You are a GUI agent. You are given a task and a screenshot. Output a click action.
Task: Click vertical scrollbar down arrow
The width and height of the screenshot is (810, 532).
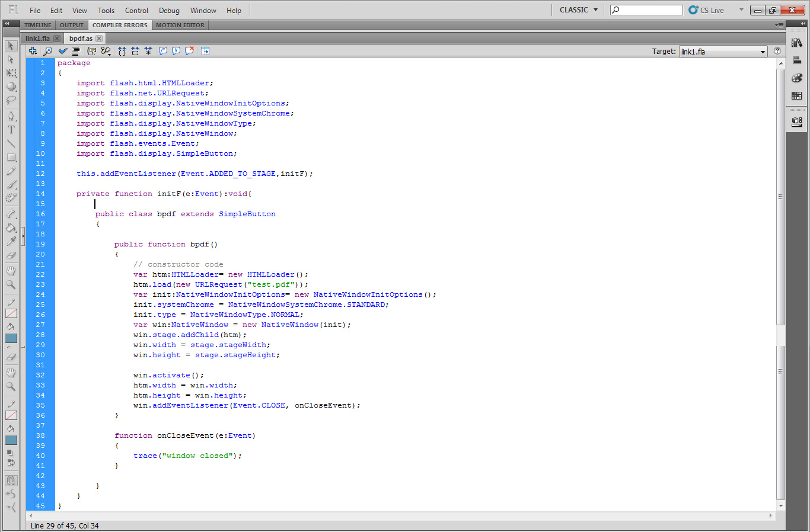click(x=780, y=505)
